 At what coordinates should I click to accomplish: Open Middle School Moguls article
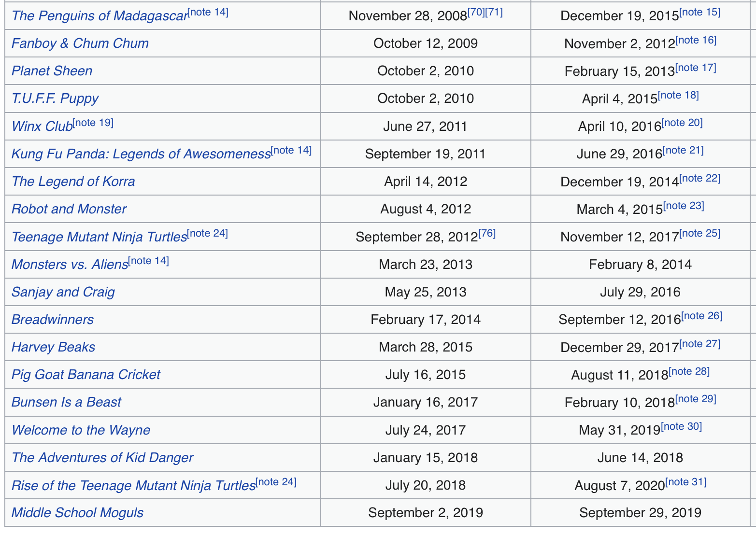(77, 513)
